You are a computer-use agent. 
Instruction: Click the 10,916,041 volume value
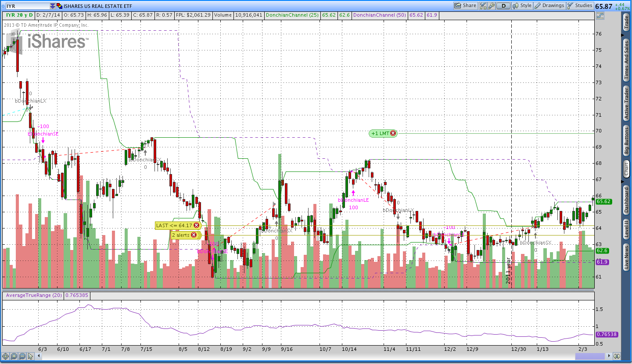(249, 15)
